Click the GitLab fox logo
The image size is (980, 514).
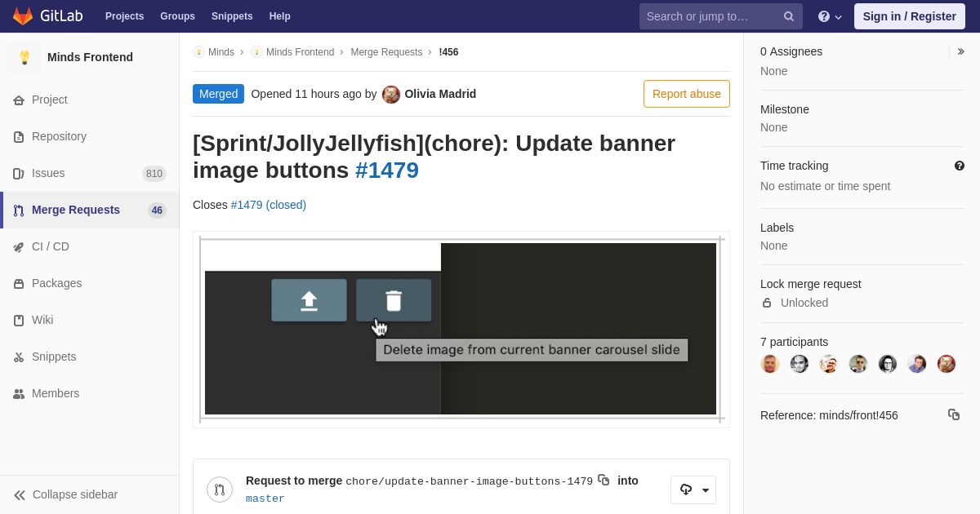(x=23, y=16)
